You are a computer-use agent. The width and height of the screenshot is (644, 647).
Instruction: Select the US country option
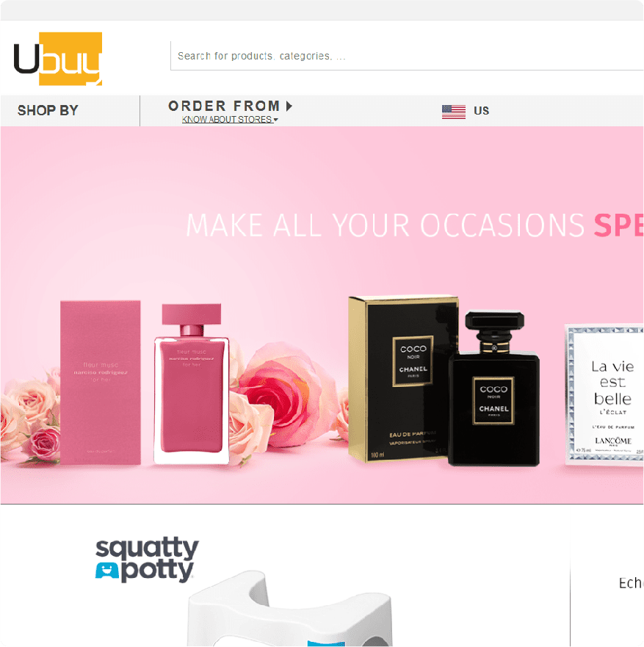click(x=466, y=111)
